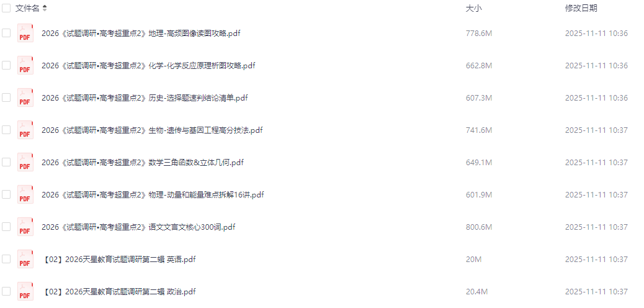Click PDF icon of 试题调研第二辑 政治 file

point(25,292)
